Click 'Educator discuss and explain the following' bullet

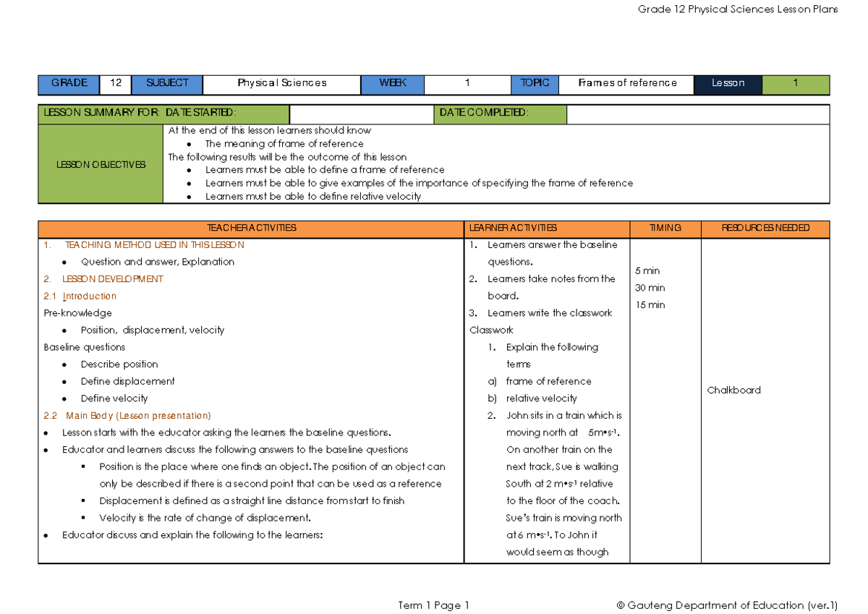(x=192, y=535)
